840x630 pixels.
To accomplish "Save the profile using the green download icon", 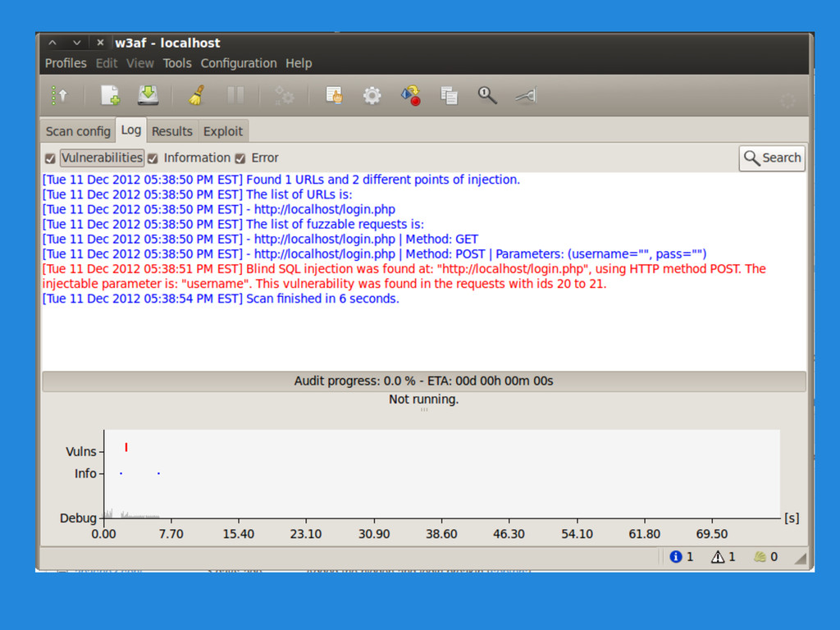I will click(x=148, y=95).
